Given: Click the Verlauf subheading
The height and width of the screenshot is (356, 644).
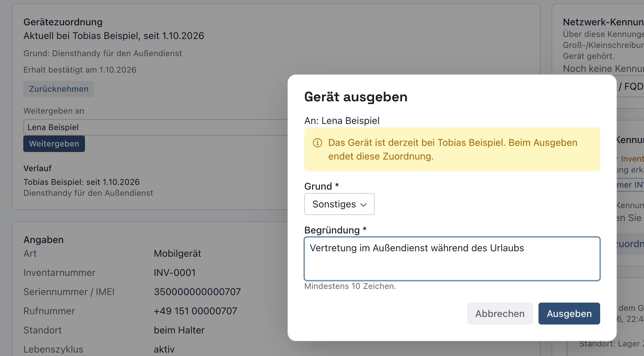Looking at the screenshot, I should point(37,168).
